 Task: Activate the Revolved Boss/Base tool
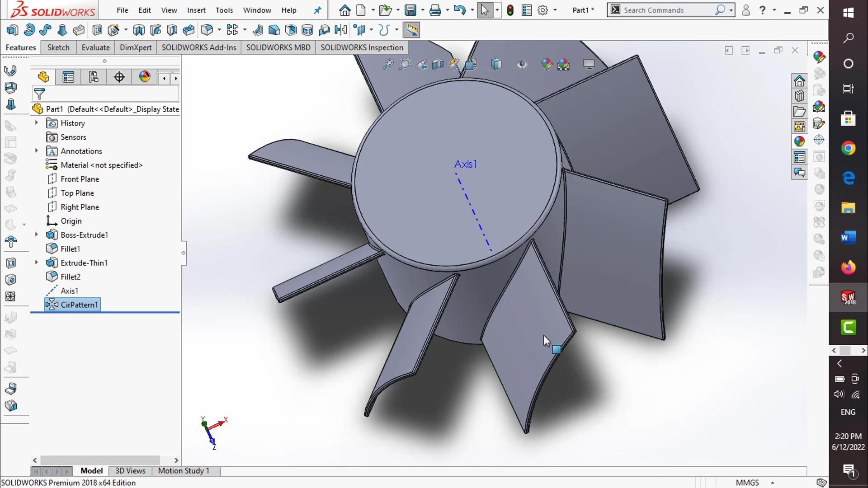(29, 30)
